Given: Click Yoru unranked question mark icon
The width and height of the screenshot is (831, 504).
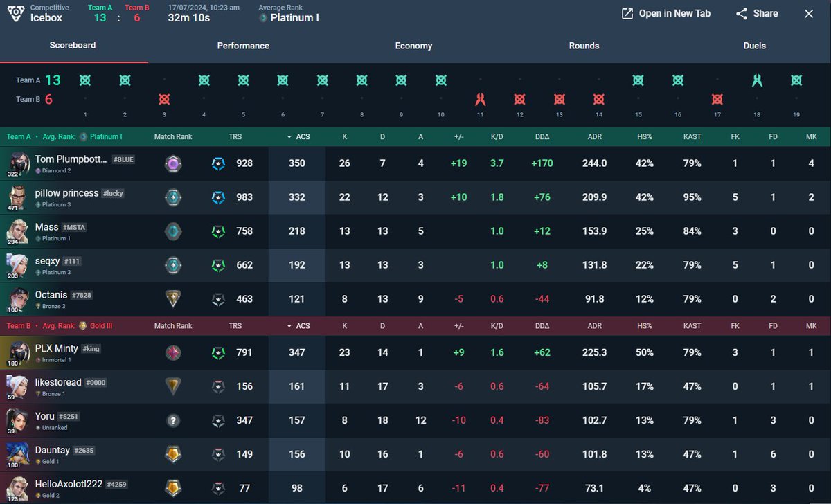Looking at the screenshot, I should click(x=173, y=421).
